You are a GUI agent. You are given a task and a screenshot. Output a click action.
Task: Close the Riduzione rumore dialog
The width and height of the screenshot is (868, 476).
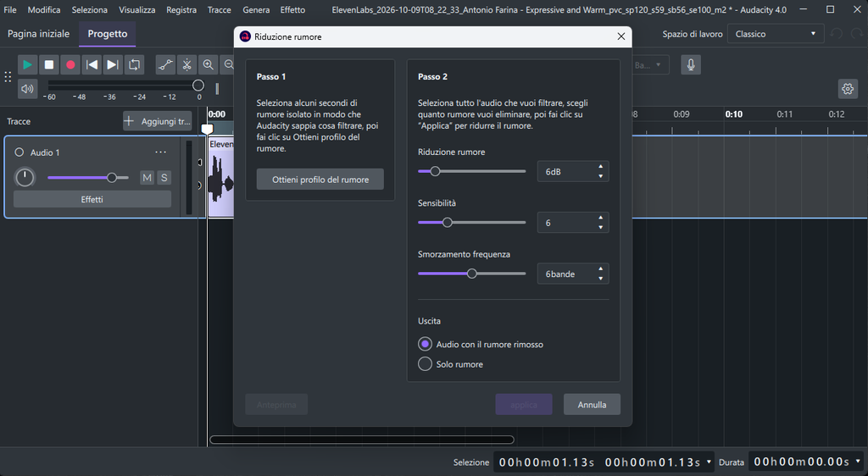(621, 36)
